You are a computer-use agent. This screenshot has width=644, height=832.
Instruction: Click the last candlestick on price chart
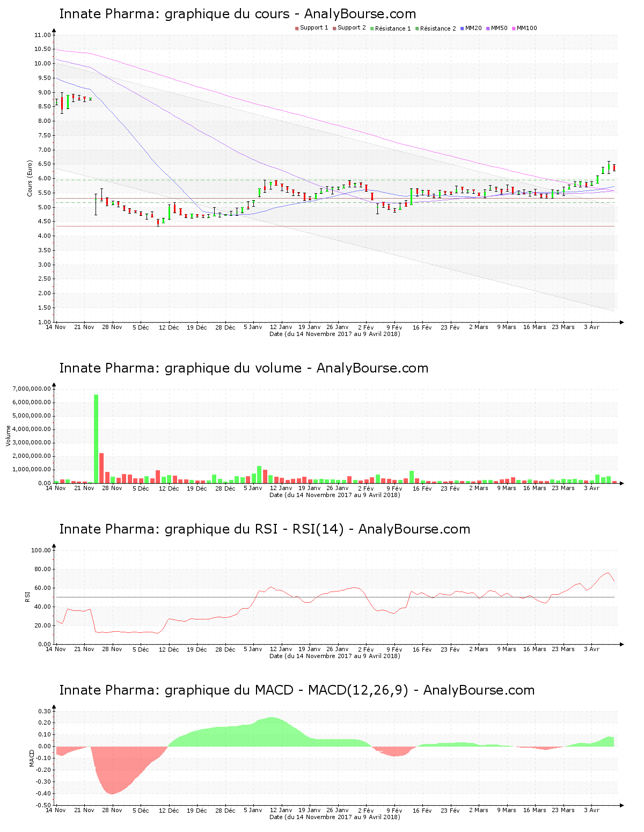614,168
